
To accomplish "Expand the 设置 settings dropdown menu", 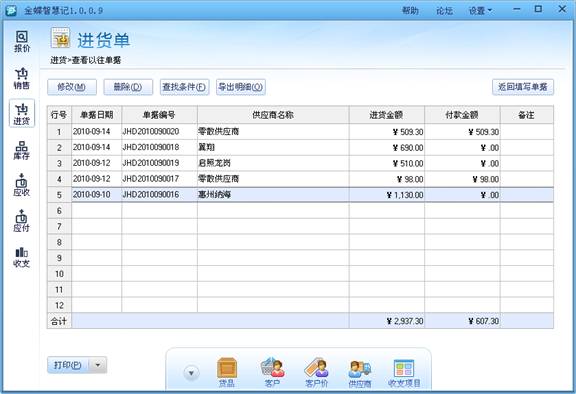I will [480, 11].
